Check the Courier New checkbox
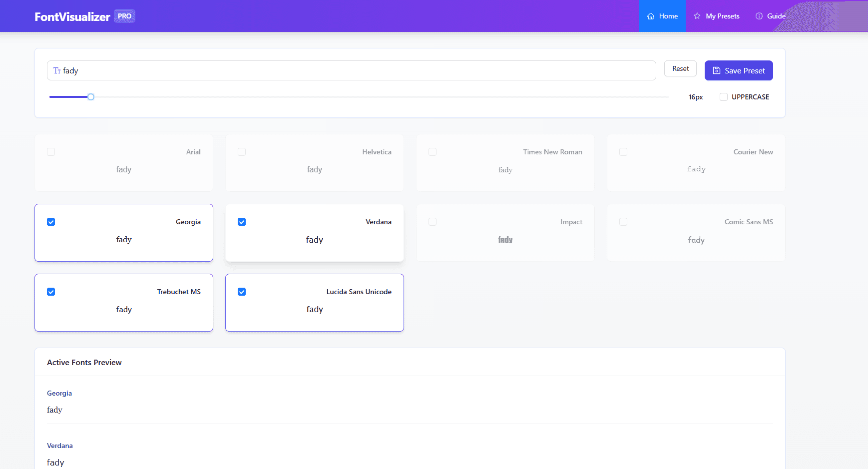This screenshot has width=868, height=469. click(623, 152)
